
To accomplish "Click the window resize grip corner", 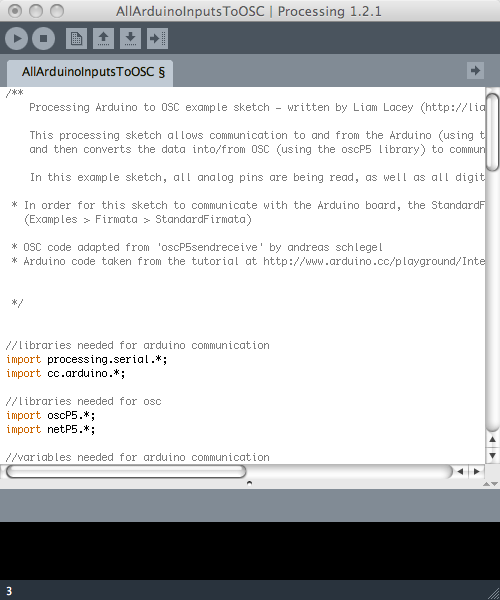I will tap(494, 594).
